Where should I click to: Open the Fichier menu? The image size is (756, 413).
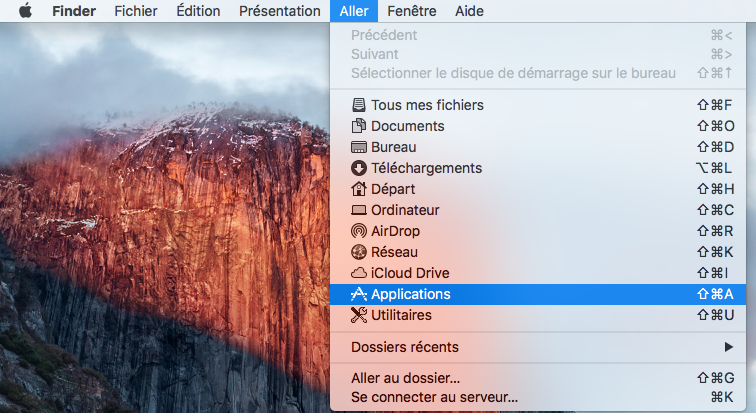(135, 12)
